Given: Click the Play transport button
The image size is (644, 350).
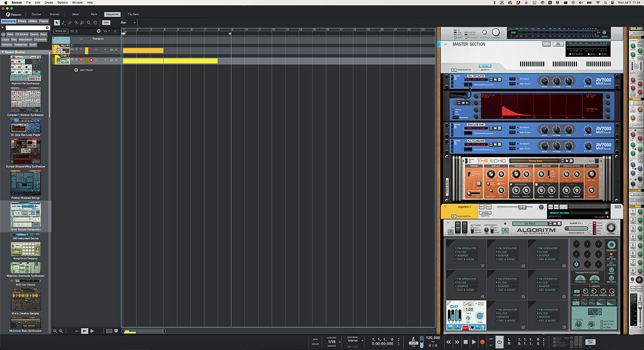Looking at the screenshot, I should coord(474,341).
